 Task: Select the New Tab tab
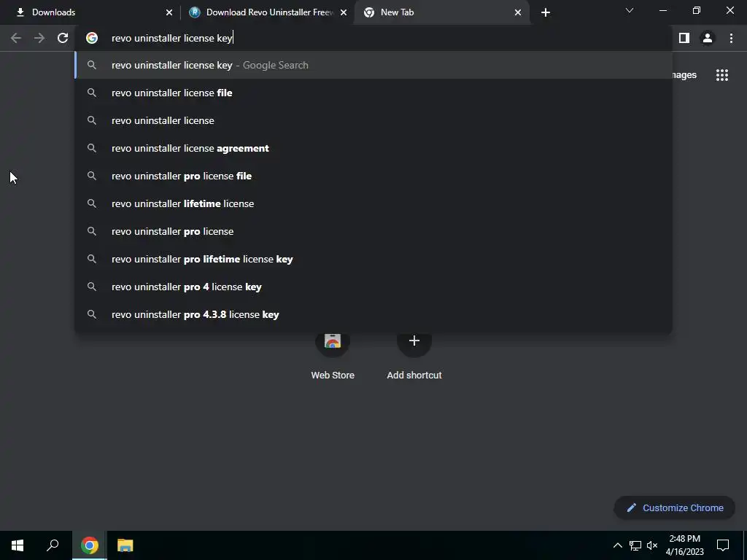point(441,12)
